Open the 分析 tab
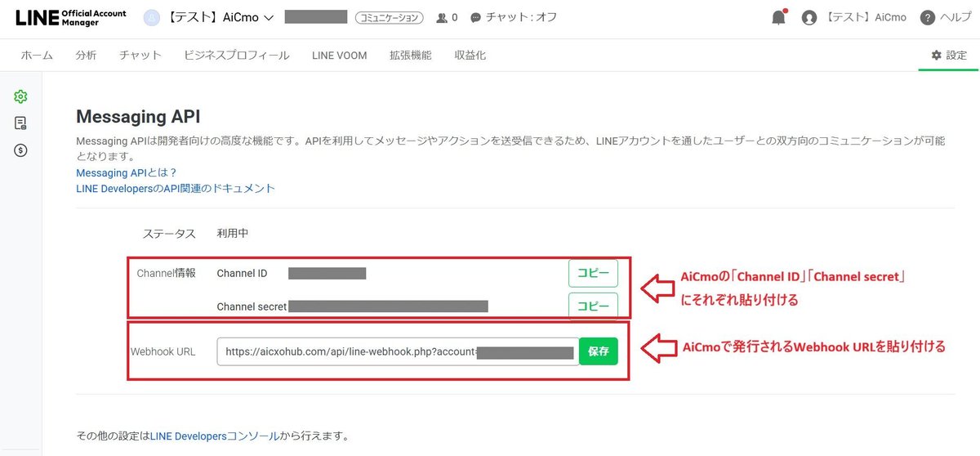 click(86, 56)
